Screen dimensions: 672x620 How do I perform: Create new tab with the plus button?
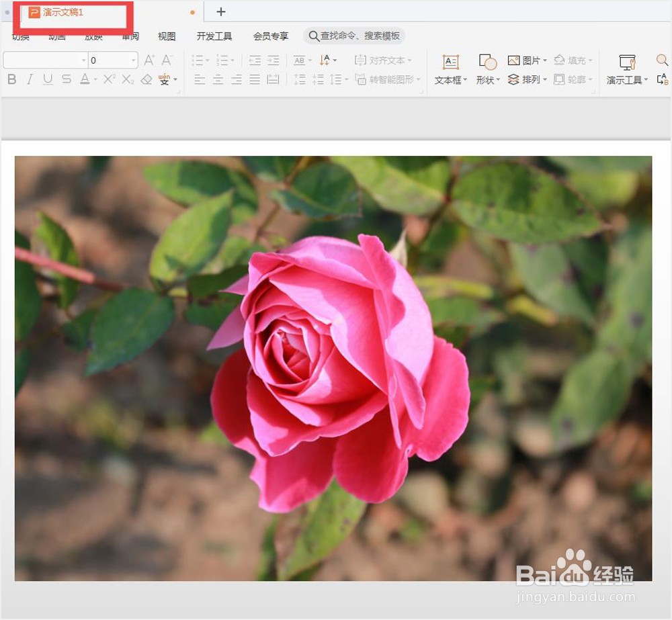[x=220, y=11]
